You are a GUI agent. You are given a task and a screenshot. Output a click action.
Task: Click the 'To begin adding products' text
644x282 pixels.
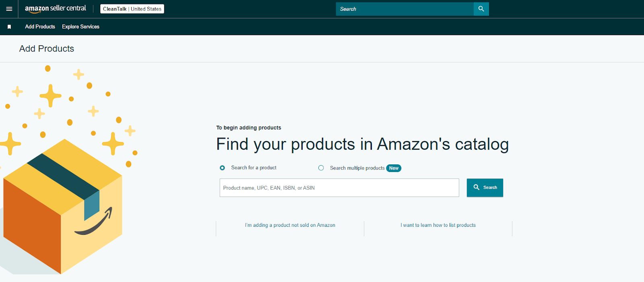(249, 128)
